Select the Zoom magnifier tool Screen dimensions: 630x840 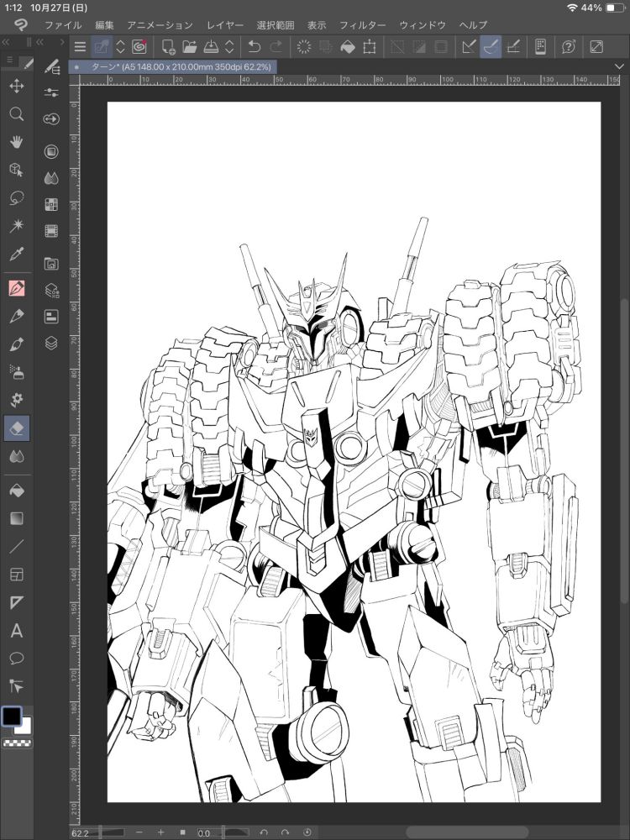(17, 113)
